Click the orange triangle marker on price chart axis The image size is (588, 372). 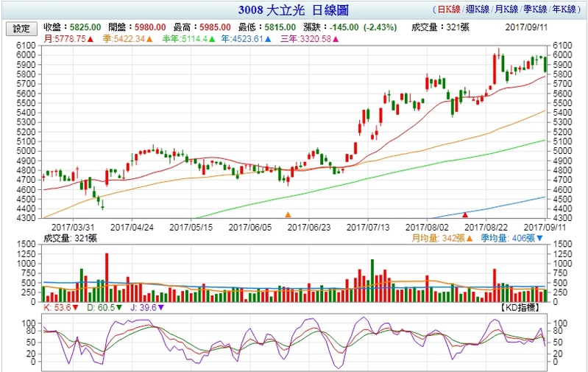(288, 214)
